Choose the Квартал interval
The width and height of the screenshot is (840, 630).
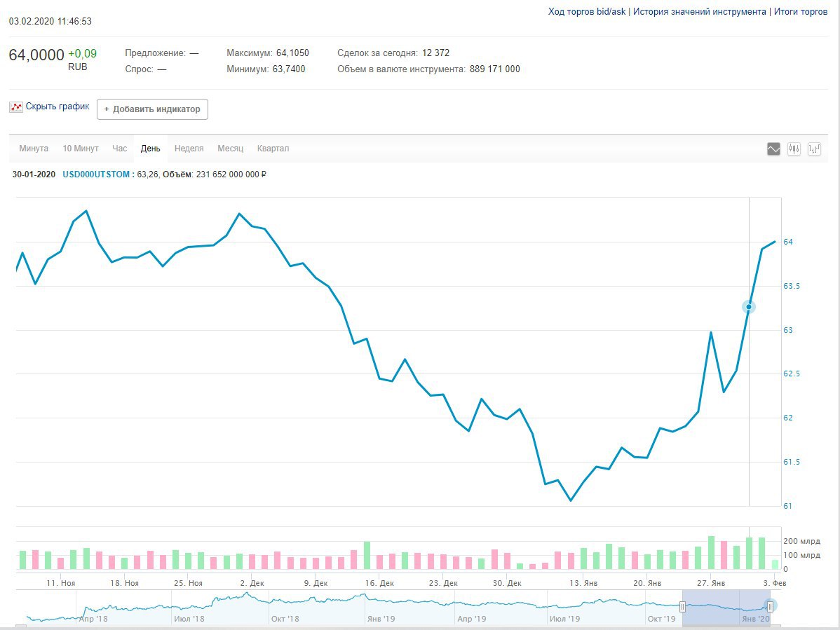pos(273,149)
